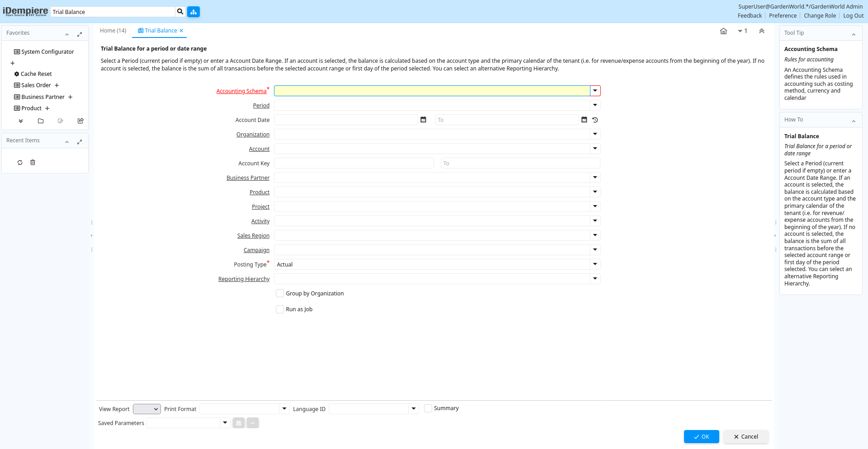Close the Trial Balance tab
This screenshot has height=449, width=868.
point(181,31)
